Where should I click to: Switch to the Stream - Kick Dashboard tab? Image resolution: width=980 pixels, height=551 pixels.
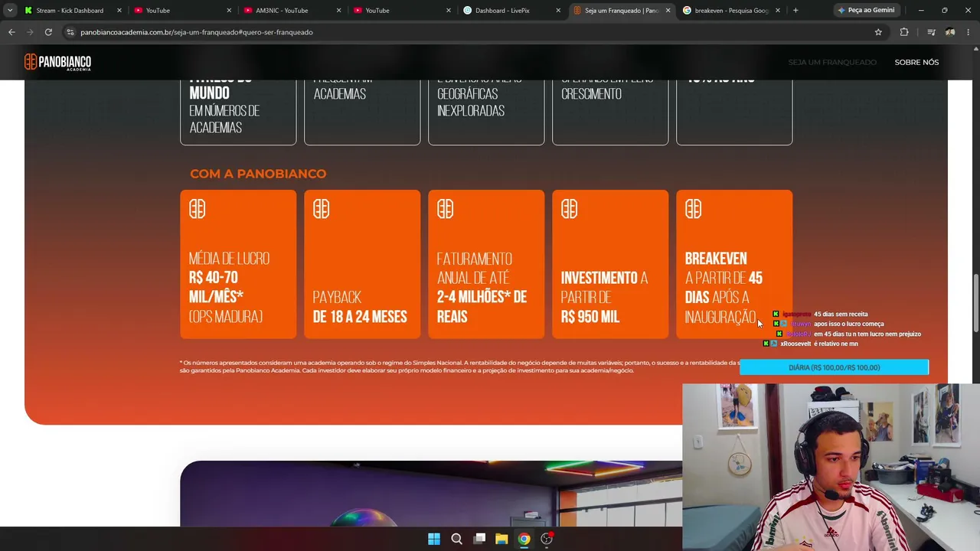pyautogui.click(x=69, y=11)
